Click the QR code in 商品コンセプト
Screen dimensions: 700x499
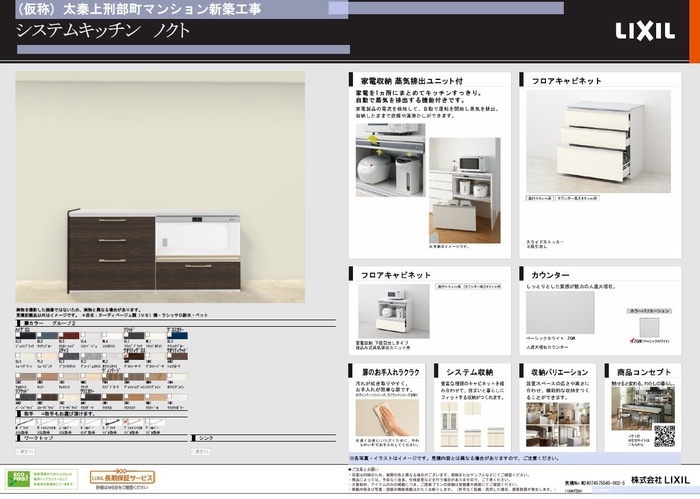point(664,436)
